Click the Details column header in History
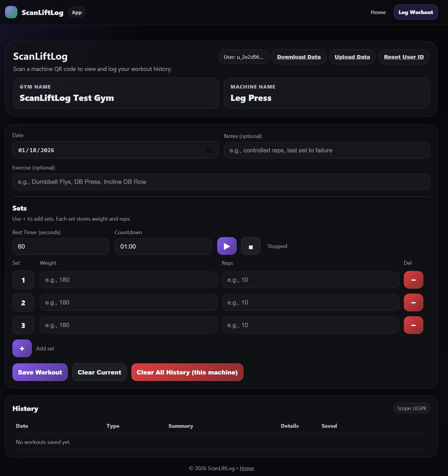The width and height of the screenshot is (448, 476). click(290, 426)
